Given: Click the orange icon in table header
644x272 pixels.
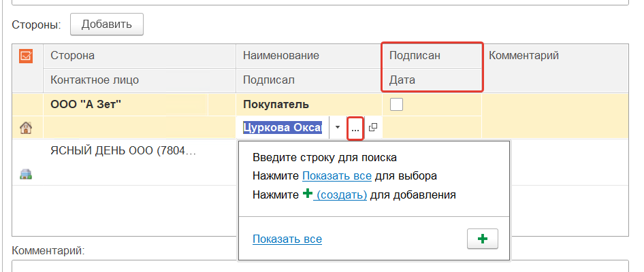Looking at the screenshot, I should coord(26,56).
